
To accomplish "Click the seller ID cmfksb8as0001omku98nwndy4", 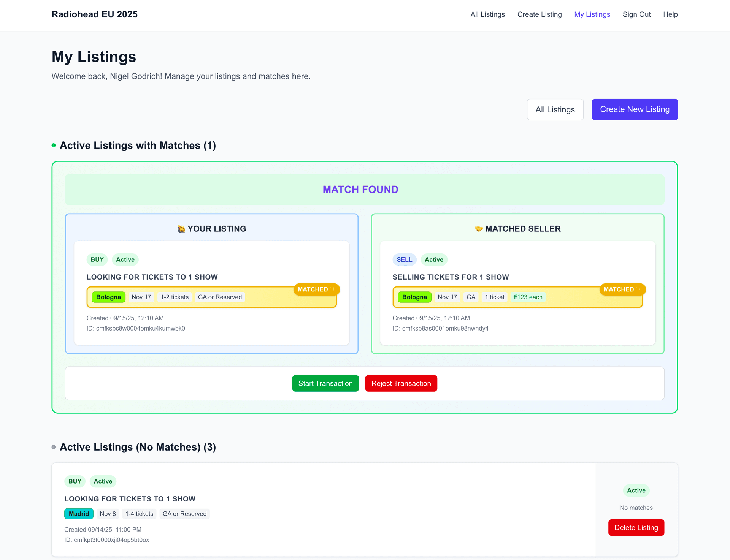I will (441, 328).
